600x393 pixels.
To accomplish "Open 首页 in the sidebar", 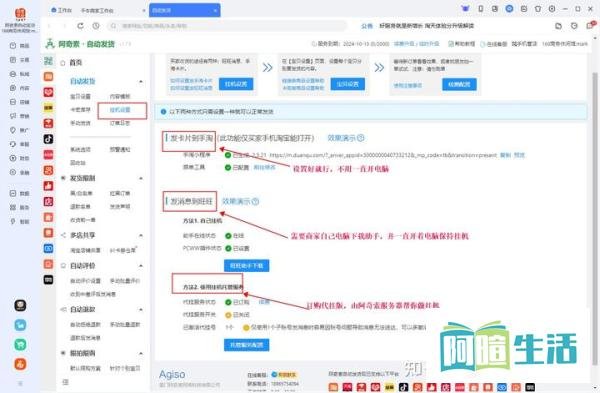I will click(x=76, y=63).
